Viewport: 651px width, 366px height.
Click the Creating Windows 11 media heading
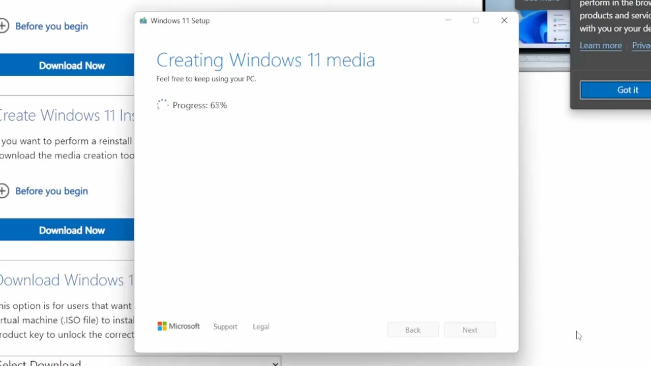pyautogui.click(x=266, y=60)
